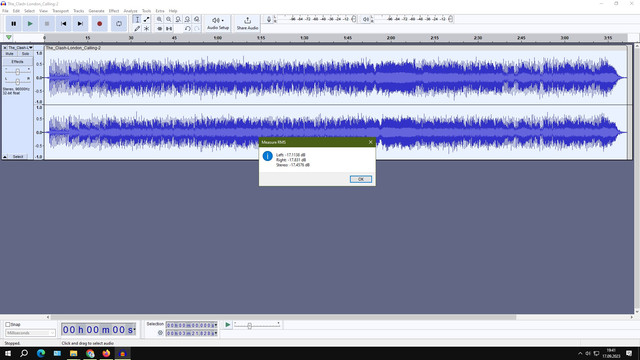Viewport: 640px width, 360px height.
Task: Silence the selected audio
Action: (x=169, y=29)
